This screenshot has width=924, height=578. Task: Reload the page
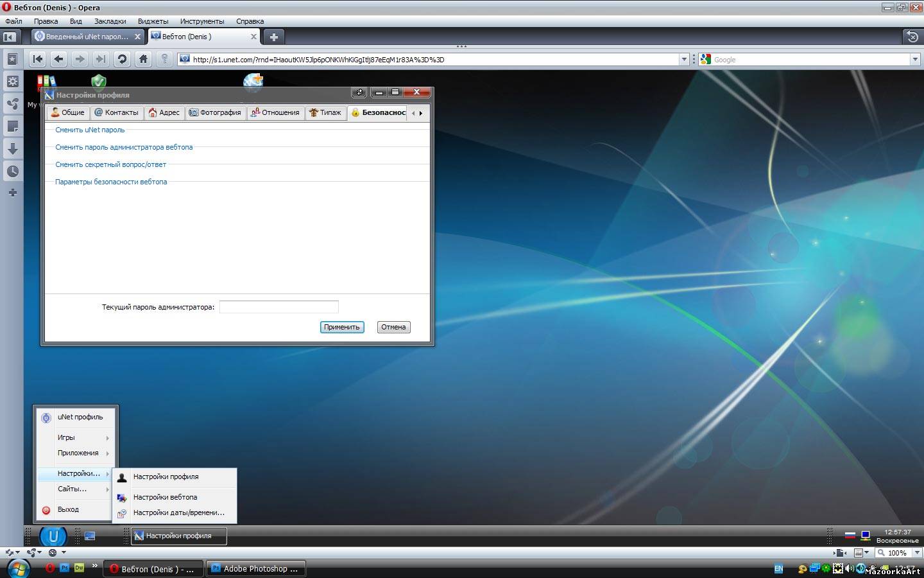click(x=122, y=59)
